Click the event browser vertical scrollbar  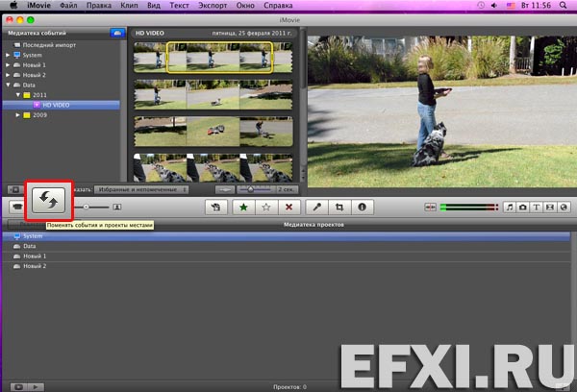tap(303, 105)
